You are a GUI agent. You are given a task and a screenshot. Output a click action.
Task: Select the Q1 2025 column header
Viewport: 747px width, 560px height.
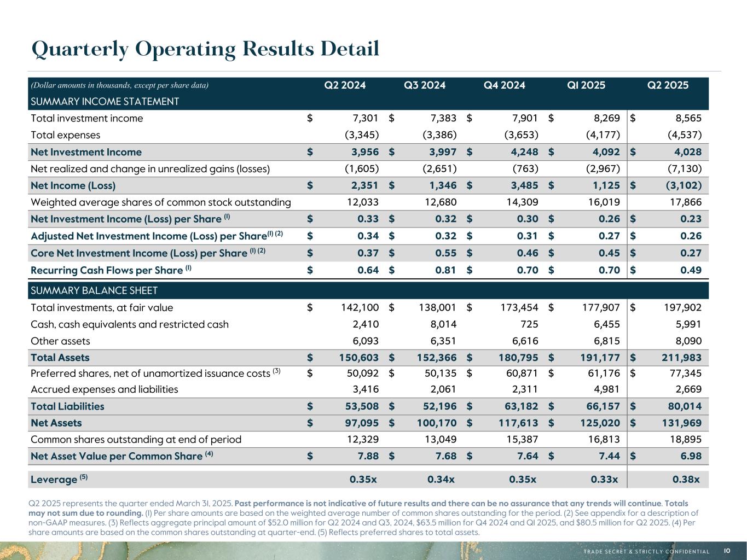[586, 85]
